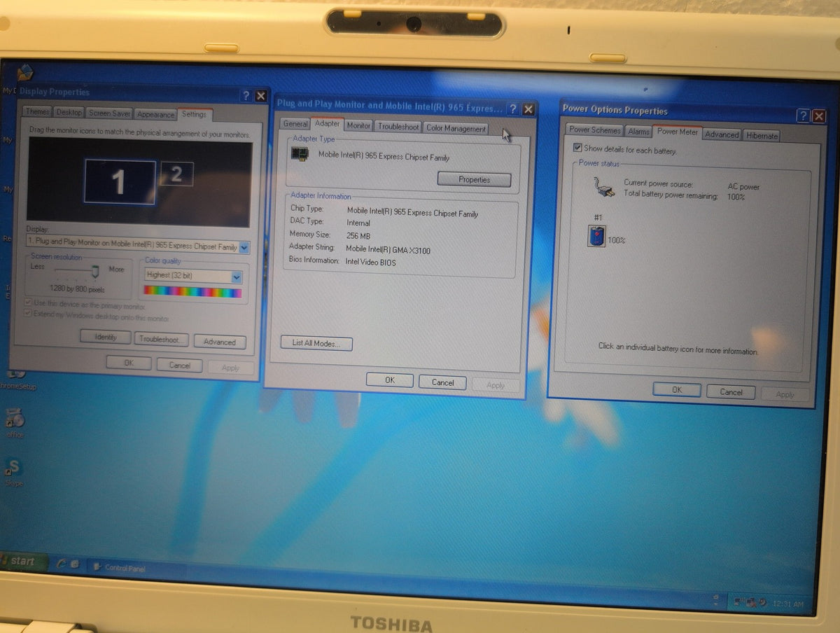
Task: Click the Identify button
Action: [106, 338]
